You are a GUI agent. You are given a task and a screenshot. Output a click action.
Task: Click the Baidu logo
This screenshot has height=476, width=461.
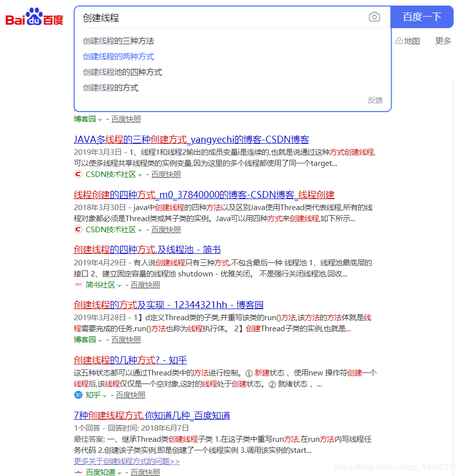point(34,17)
